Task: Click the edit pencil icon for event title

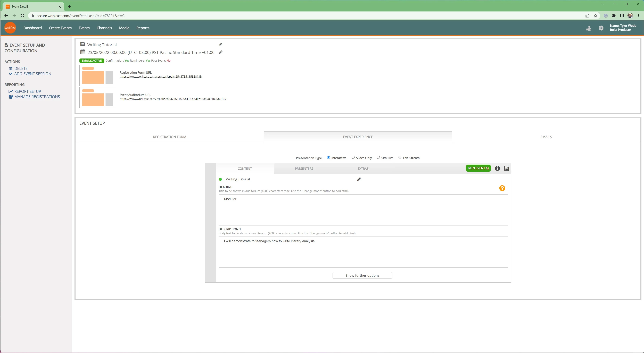Action: 221,45
